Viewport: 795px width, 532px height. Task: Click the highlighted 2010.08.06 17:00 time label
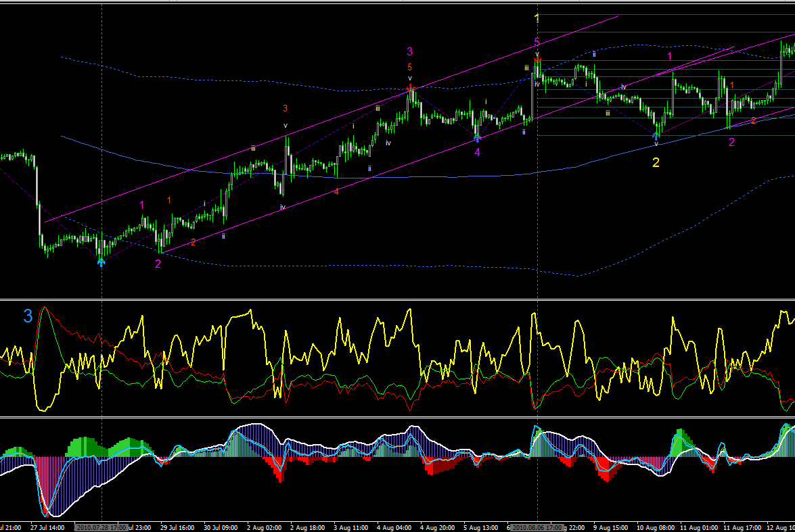click(x=537, y=527)
